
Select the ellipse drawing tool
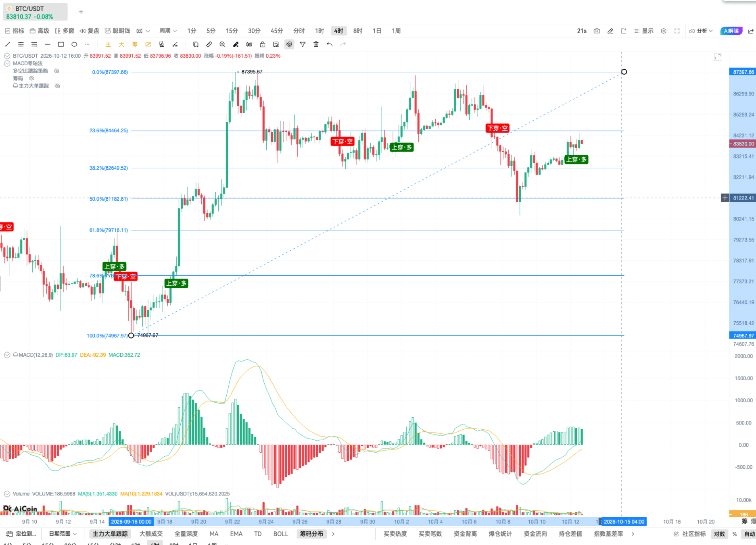pos(74,44)
